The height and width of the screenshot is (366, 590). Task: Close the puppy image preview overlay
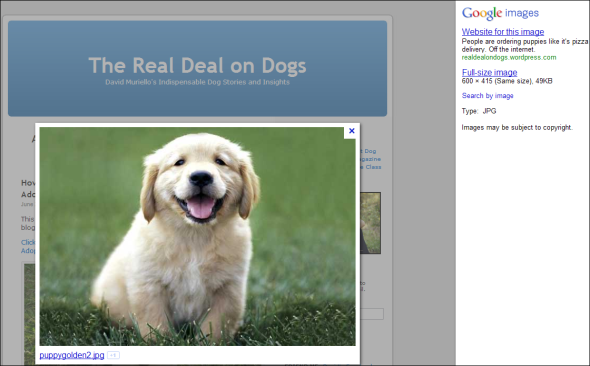pos(351,131)
